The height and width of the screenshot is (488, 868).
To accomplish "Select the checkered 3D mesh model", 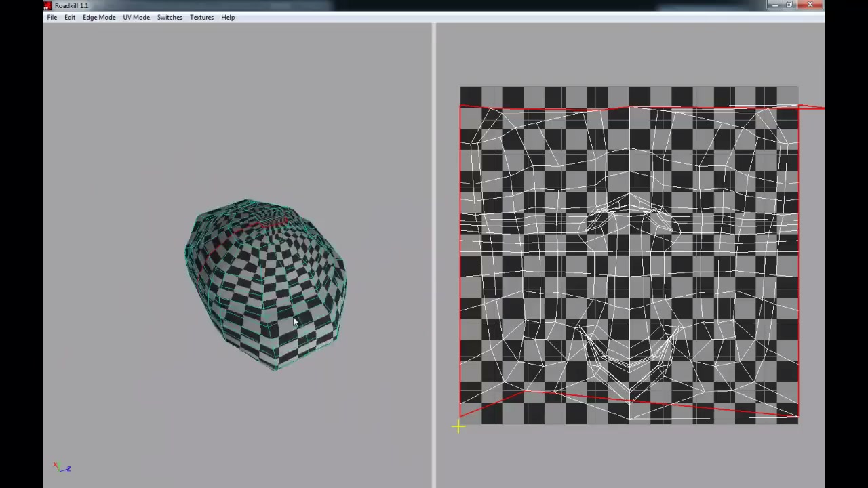I will [266, 285].
